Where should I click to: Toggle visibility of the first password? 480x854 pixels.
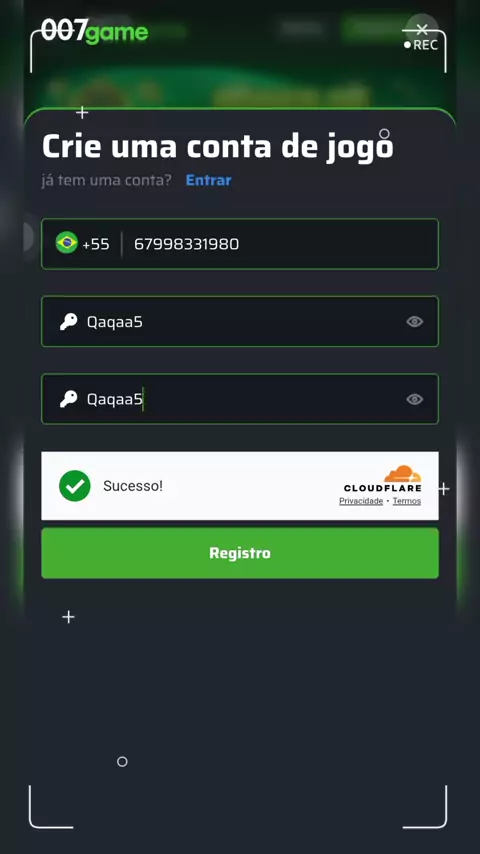tap(415, 322)
